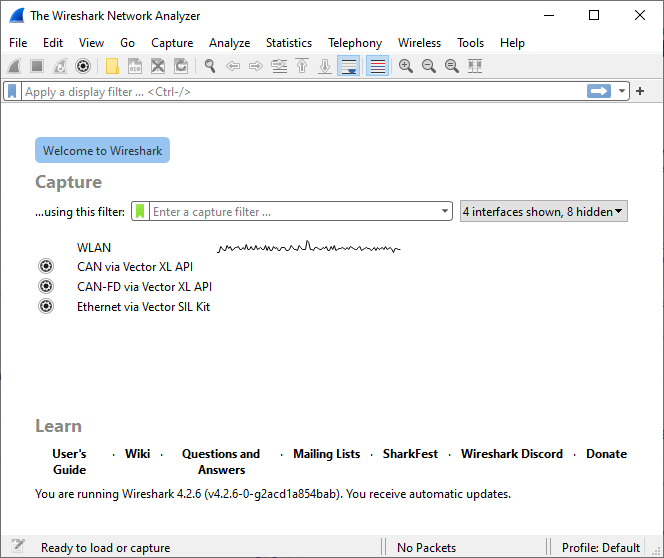Open the Wireshark Discord link
Screen dimensions: 664x558
click(512, 454)
